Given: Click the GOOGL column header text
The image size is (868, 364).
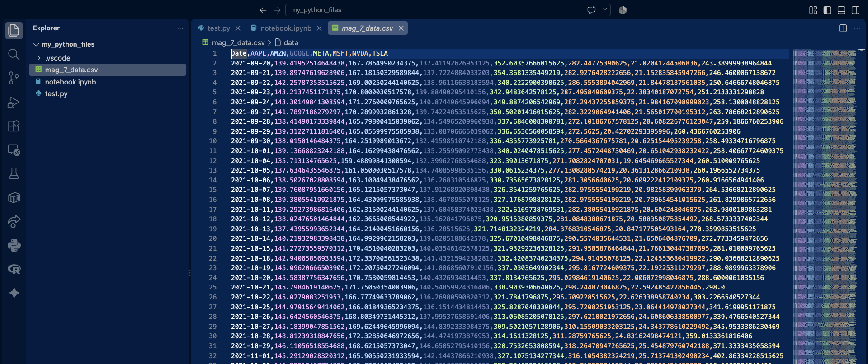Looking at the screenshot, I should [299, 53].
